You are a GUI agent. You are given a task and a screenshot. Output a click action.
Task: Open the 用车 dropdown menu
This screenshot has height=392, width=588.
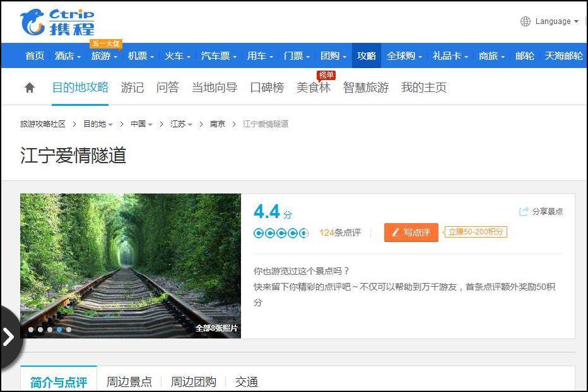[x=260, y=56]
